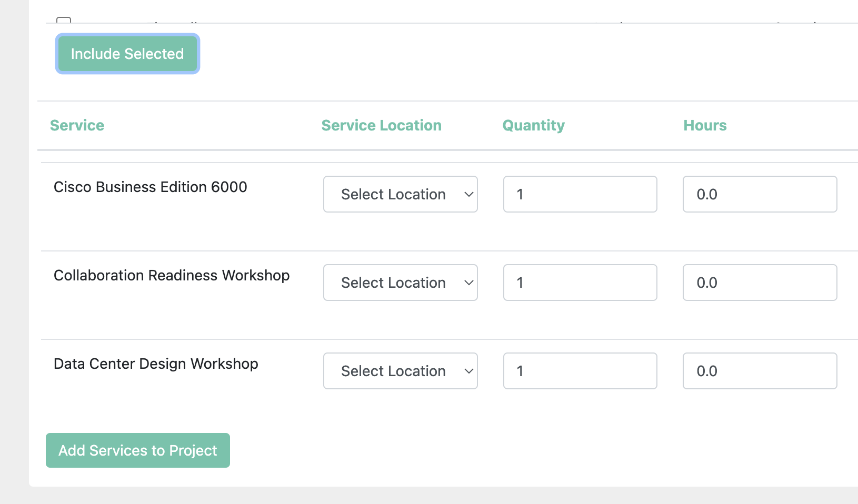Open the Select Location dropdown for Collaboration Readiness Workshop
This screenshot has height=504, width=858.
400,283
